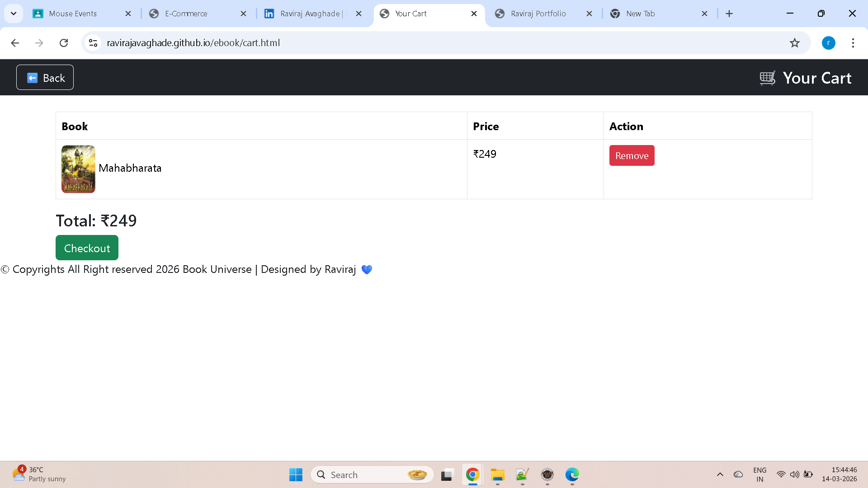Click the Mahabharata book cover thumbnail

coord(78,169)
